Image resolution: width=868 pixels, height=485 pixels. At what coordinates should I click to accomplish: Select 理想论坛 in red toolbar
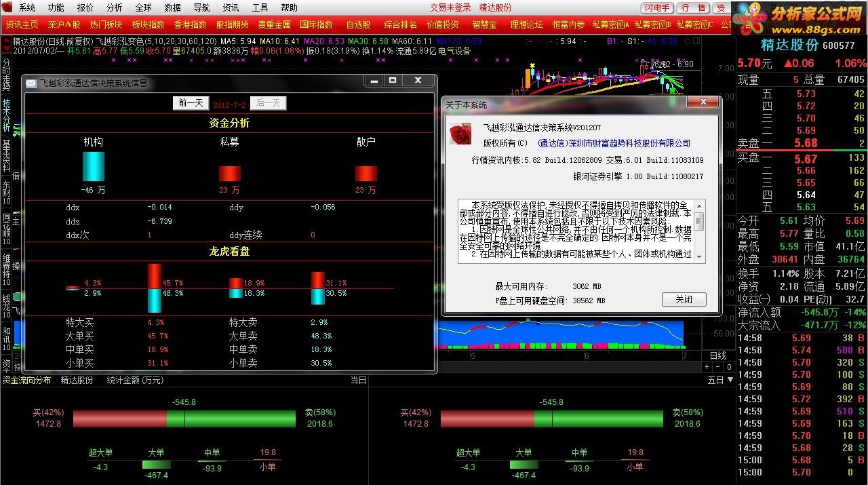527,24
